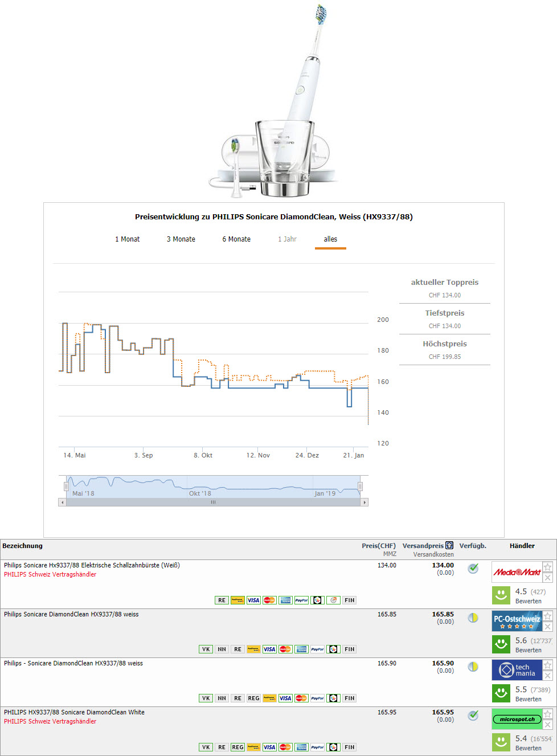Open the techmania shop logo
Viewport: 557px width, 756px height.
click(x=517, y=670)
